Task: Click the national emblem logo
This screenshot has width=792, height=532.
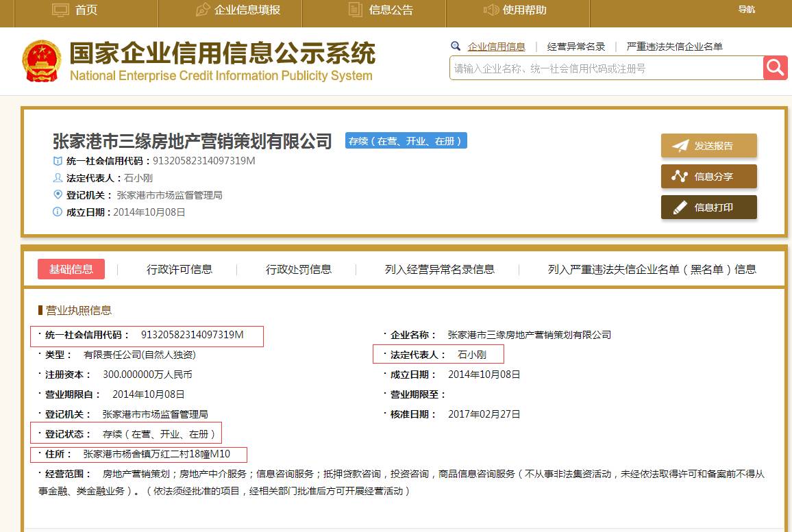Action: click(x=42, y=61)
